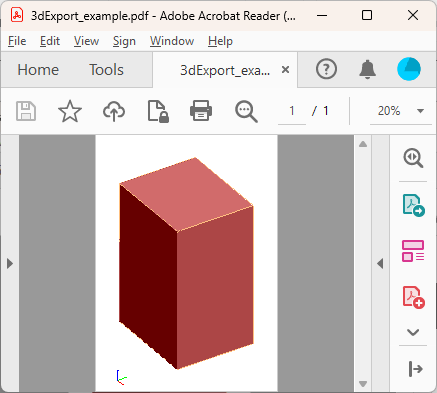
Task: Select the 3dExport_exa... document tab
Action: click(225, 70)
